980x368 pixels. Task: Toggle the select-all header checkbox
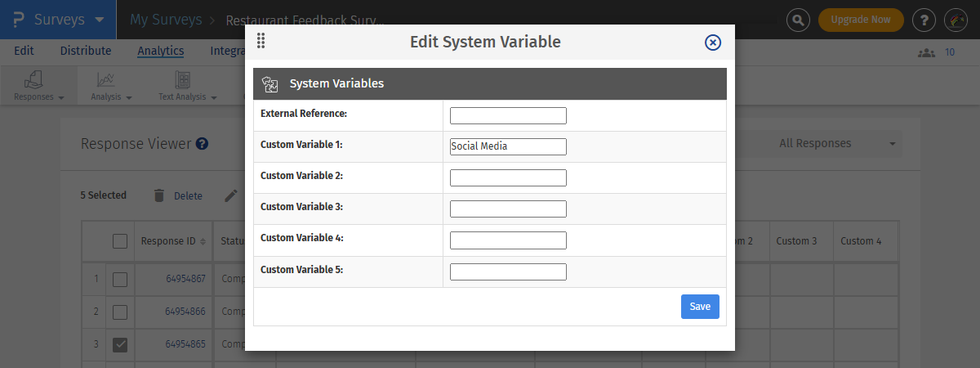pyautogui.click(x=120, y=241)
